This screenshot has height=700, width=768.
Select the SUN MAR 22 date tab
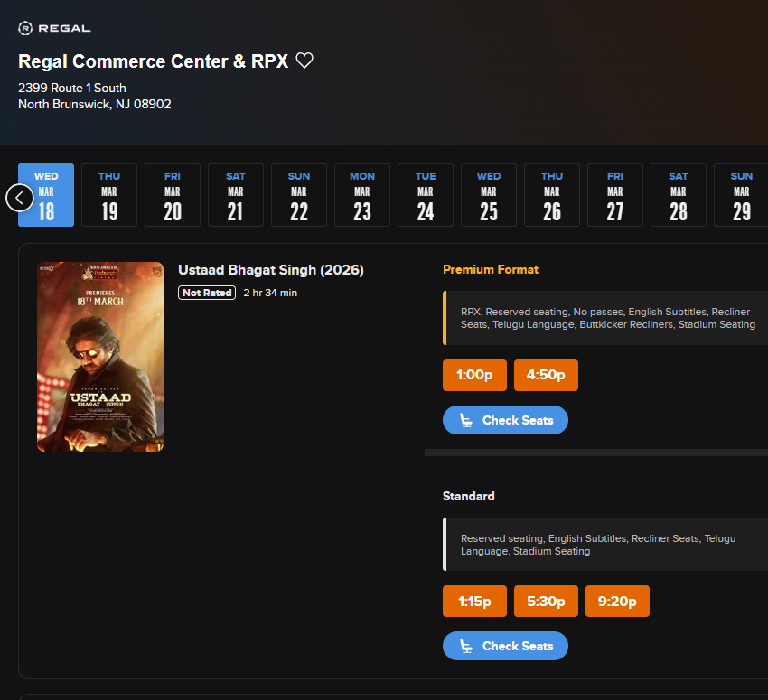pos(298,195)
